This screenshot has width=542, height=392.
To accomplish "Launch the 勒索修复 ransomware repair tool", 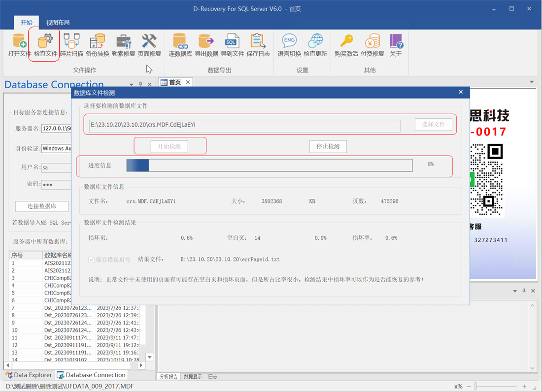I will (x=123, y=45).
